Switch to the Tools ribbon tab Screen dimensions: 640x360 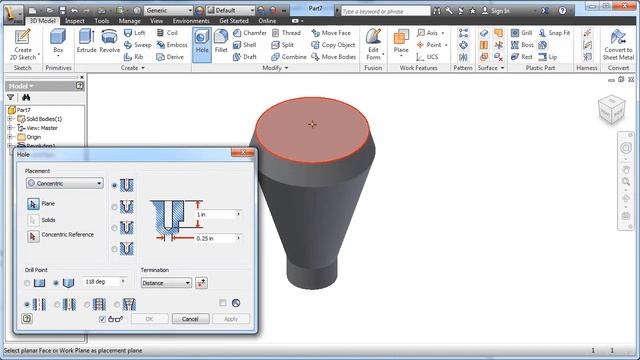point(102,21)
